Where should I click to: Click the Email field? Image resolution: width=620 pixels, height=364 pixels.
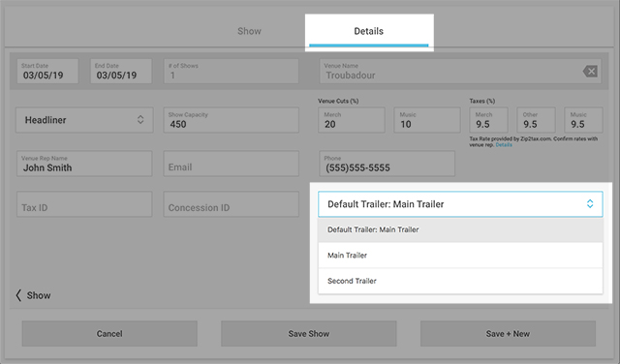tap(232, 164)
